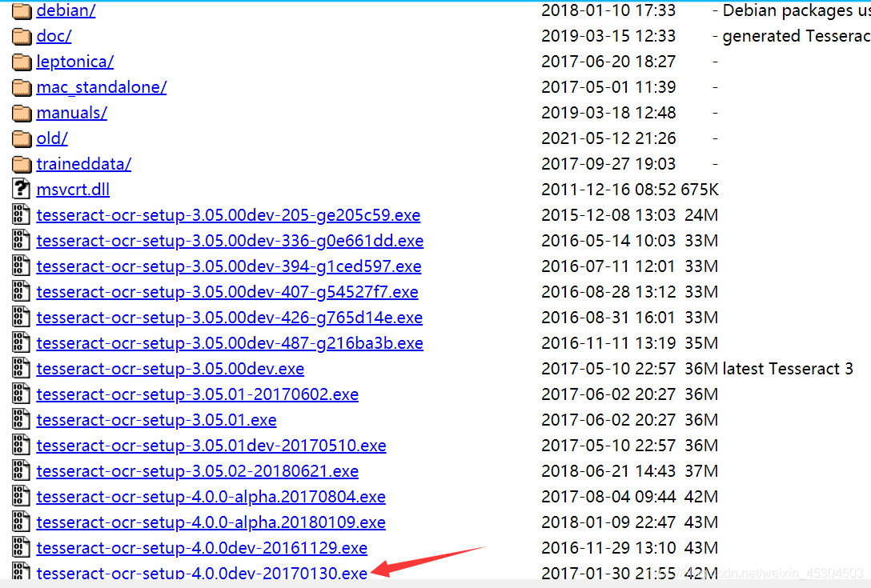Click the folder icon beside old/

click(22, 138)
